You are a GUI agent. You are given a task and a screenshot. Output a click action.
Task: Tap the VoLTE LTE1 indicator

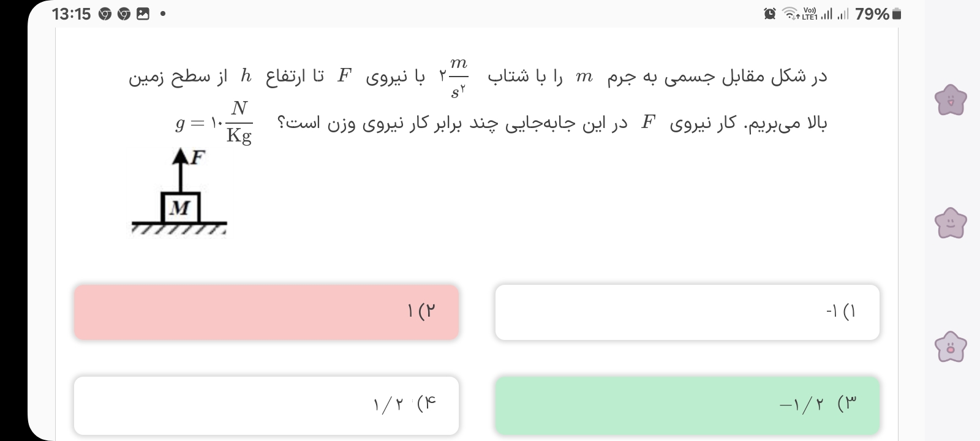pos(810,13)
